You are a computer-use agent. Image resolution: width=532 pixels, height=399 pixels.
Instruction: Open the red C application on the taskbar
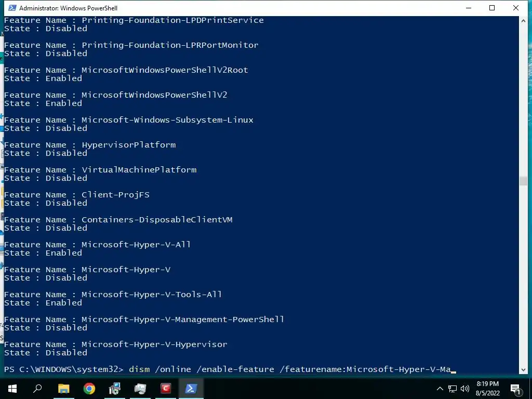166,389
